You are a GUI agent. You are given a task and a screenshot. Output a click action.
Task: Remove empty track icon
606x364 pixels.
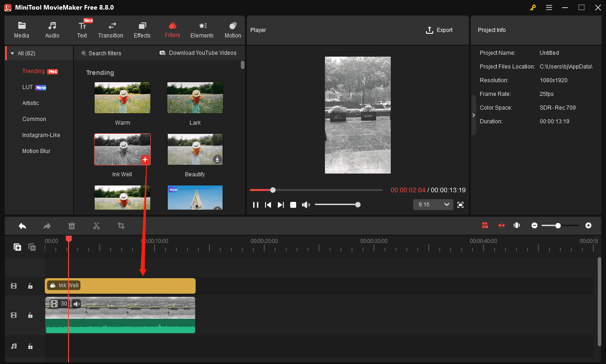click(32, 247)
